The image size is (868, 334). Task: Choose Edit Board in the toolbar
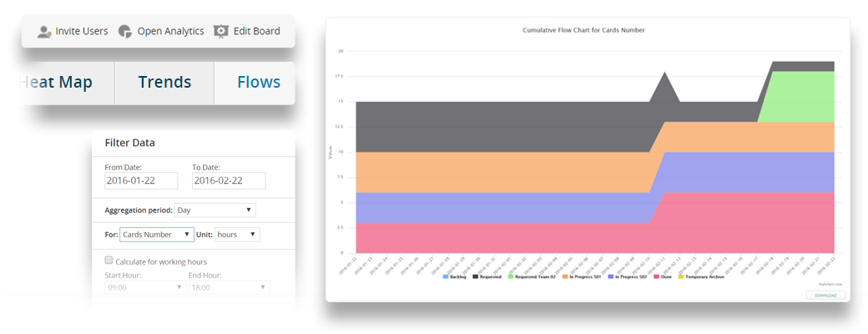coord(256,31)
